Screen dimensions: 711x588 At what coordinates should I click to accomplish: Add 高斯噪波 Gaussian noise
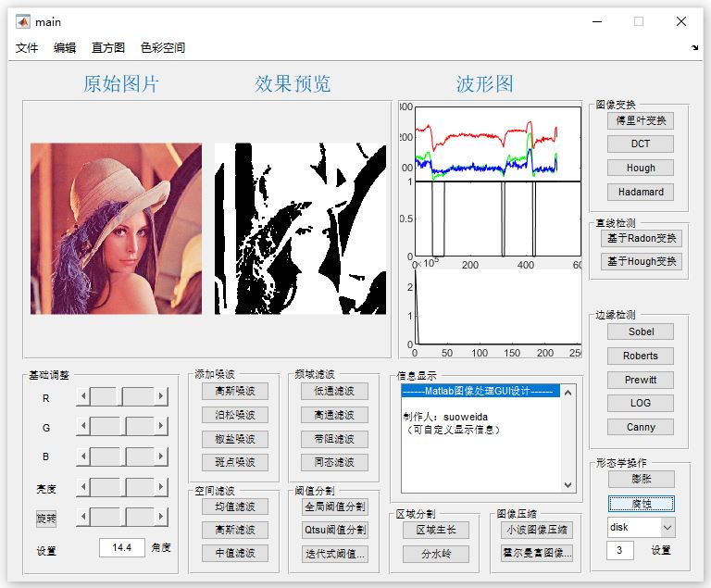235,391
